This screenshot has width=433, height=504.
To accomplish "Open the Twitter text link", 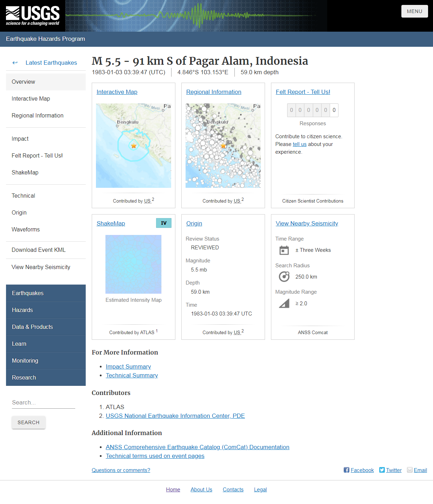I will (x=394, y=470).
